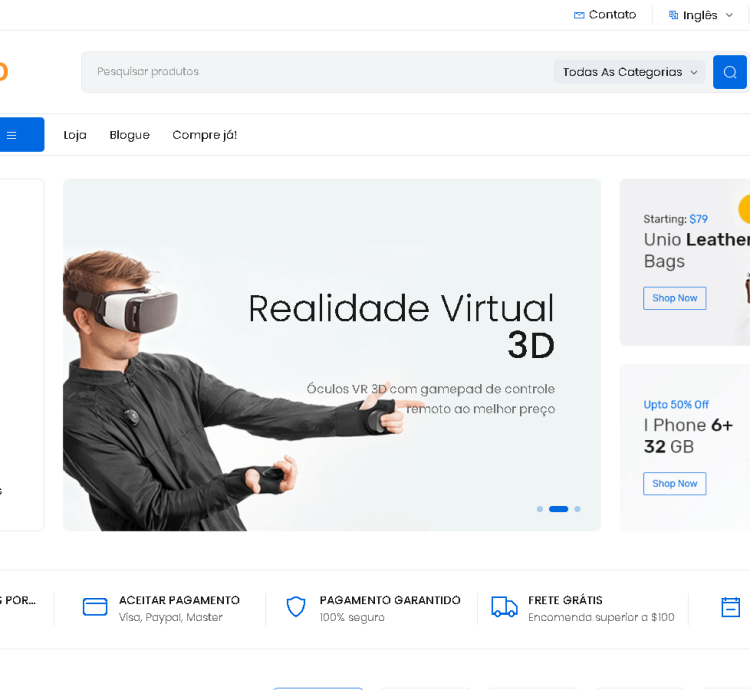Select the Compre já! menu link
This screenshot has height=690, width=750.
coord(204,135)
